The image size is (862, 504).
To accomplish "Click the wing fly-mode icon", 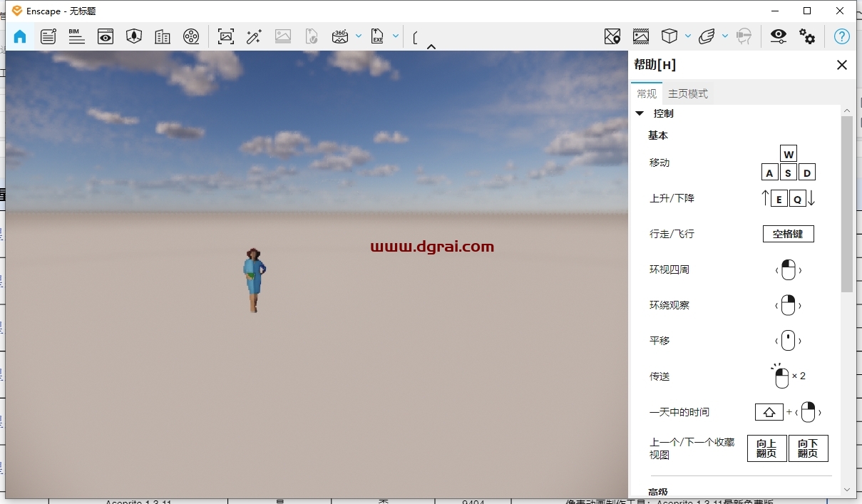I will coord(707,36).
